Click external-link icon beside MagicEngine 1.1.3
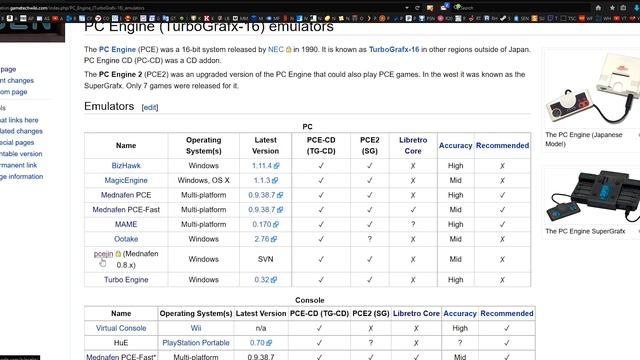Viewport: 640px width, 360px height. coord(275,180)
